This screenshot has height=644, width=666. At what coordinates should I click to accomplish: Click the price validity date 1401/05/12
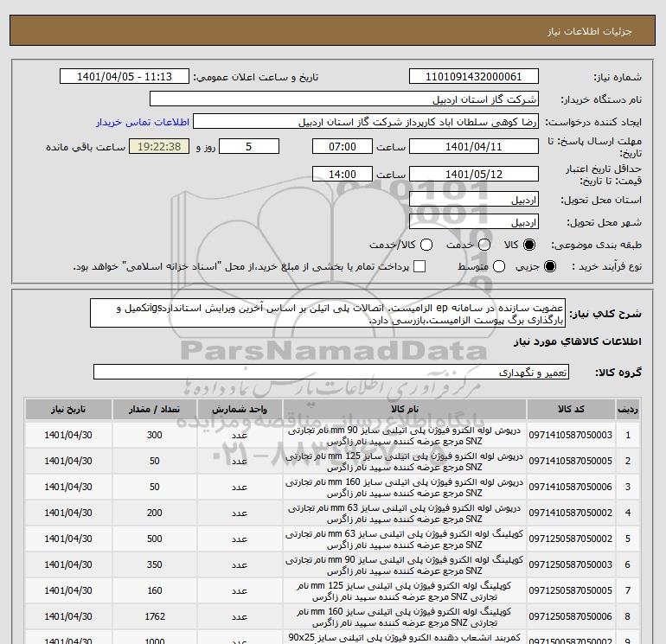pos(474,174)
